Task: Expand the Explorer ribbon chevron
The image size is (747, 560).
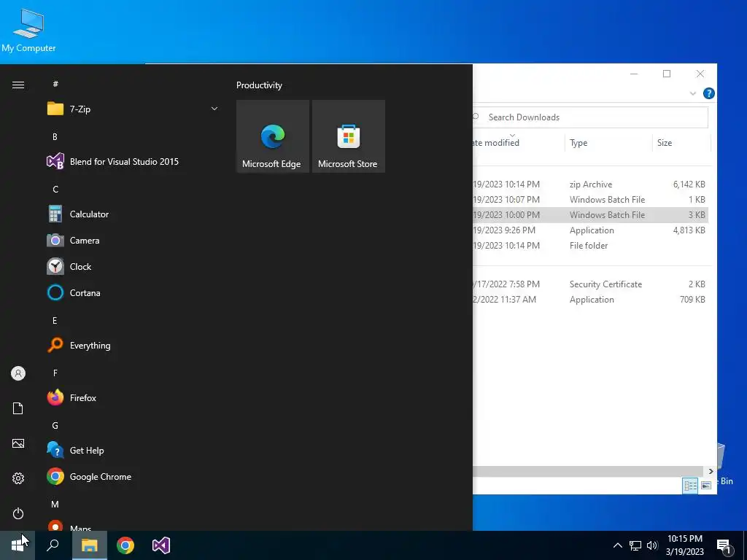Action: pos(693,94)
